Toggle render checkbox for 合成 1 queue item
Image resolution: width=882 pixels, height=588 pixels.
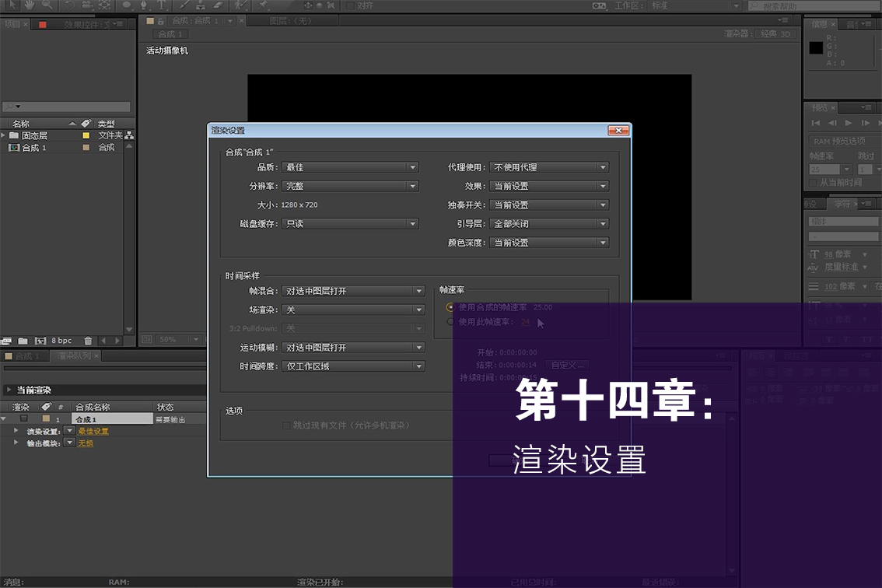[x=23, y=418]
